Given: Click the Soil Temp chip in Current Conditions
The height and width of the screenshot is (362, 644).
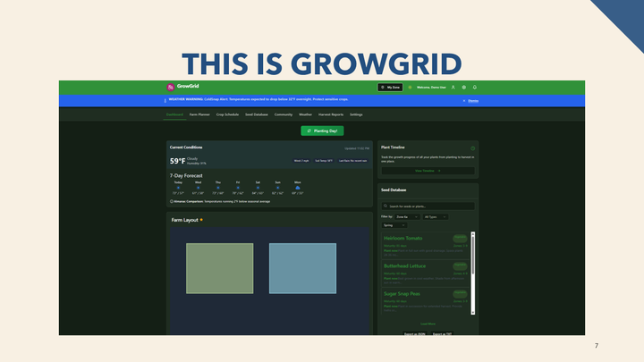Looking at the screenshot, I should [x=324, y=161].
